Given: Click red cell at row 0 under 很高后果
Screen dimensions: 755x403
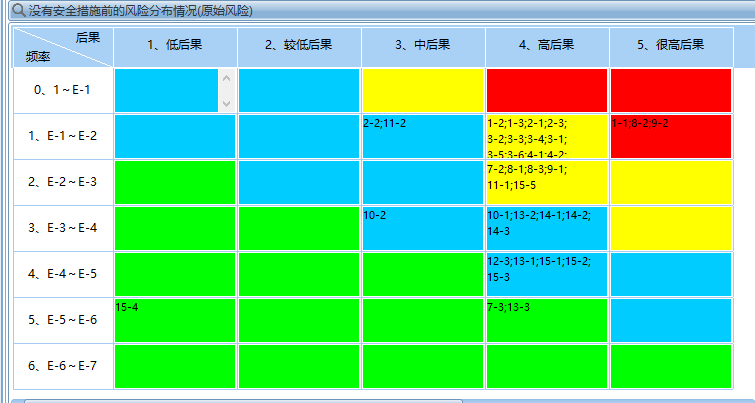Looking at the screenshot, I should tap(671, 91).
